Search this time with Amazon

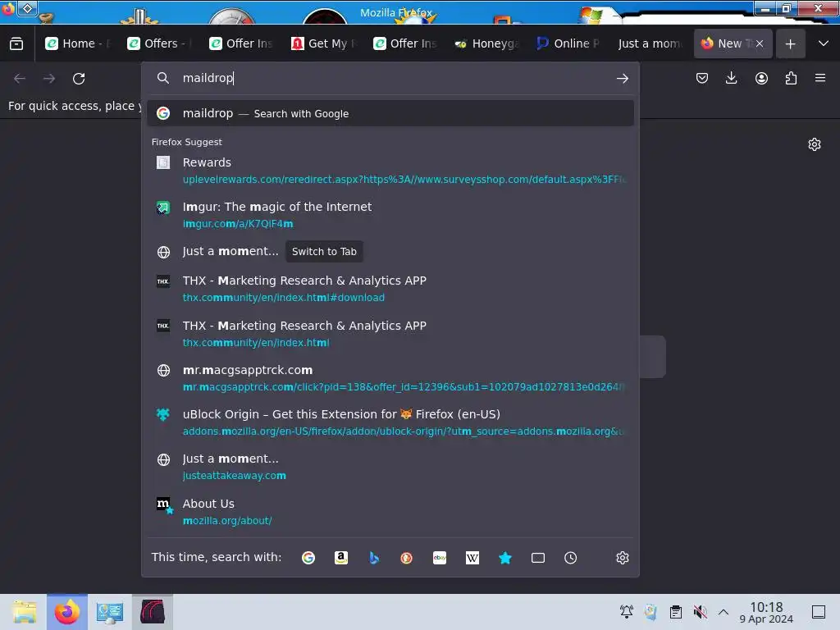(341, 558)
